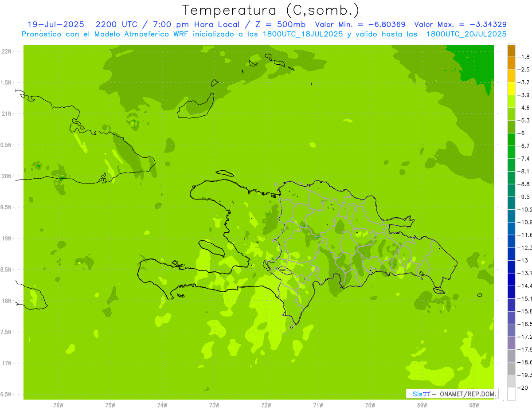Pick the olive-green swatch between -5.3 and -6
532x411 pixels.
[x=511, y=127]
